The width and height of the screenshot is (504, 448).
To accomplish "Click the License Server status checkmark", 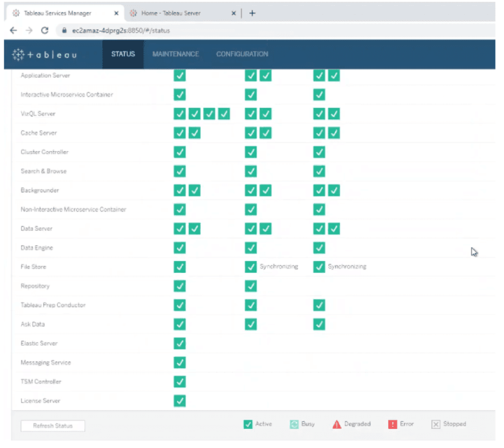I will [180, 401].
